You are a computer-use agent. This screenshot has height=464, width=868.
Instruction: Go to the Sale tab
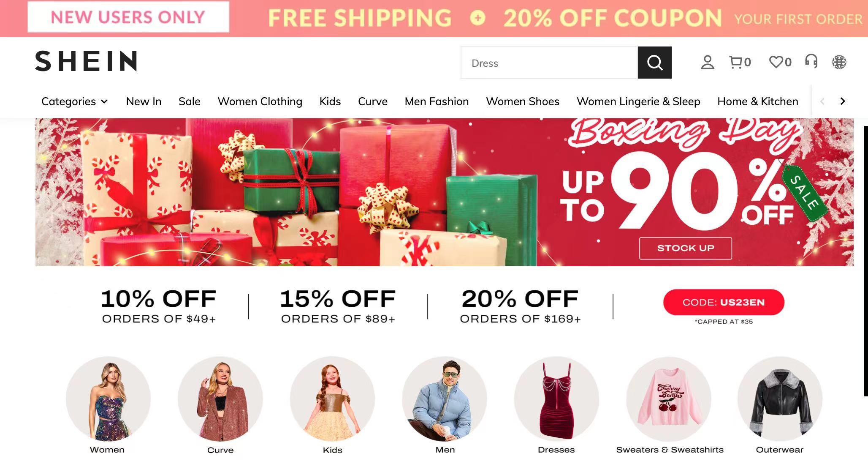(x=189, y=101)
